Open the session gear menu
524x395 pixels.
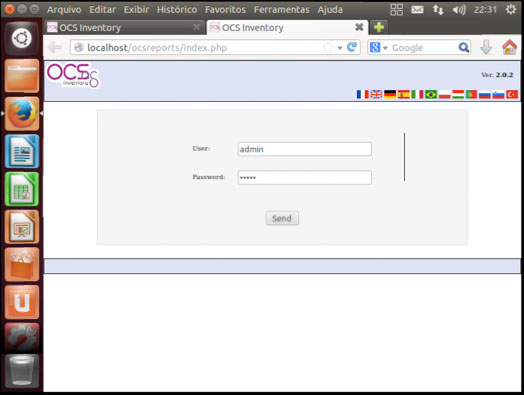(x=511, y=9)
